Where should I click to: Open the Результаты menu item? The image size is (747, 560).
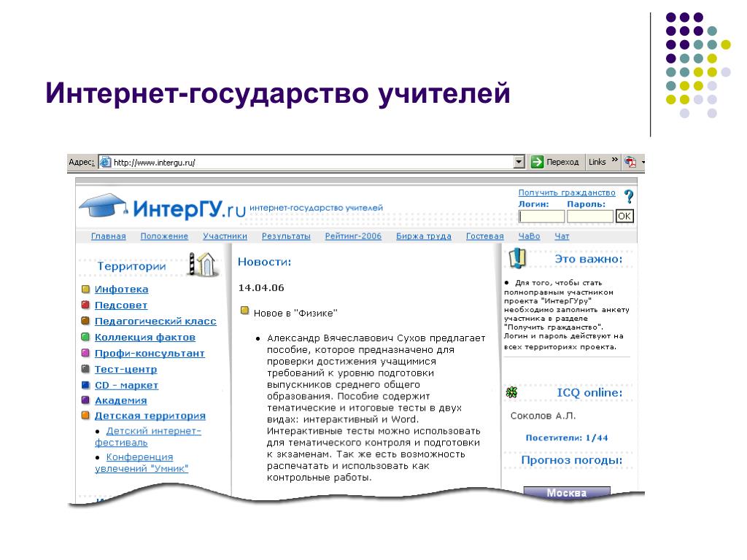286,236
